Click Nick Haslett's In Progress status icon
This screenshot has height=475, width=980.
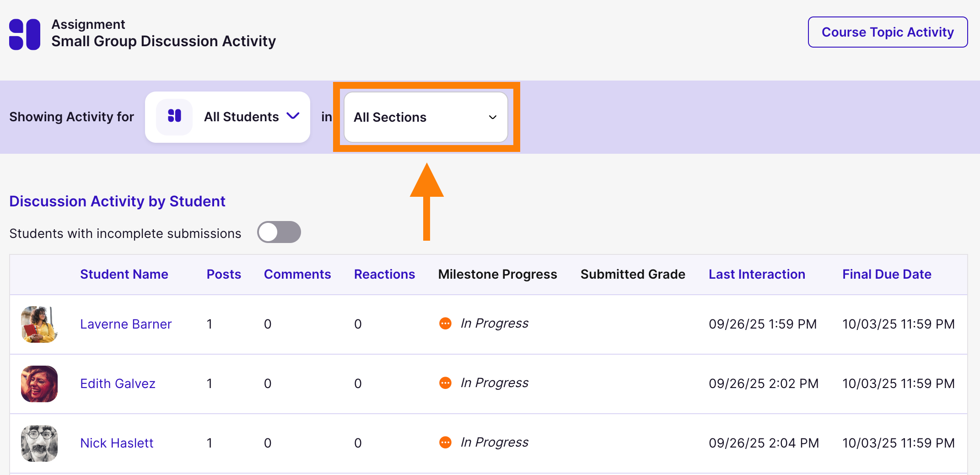point(445,443)
